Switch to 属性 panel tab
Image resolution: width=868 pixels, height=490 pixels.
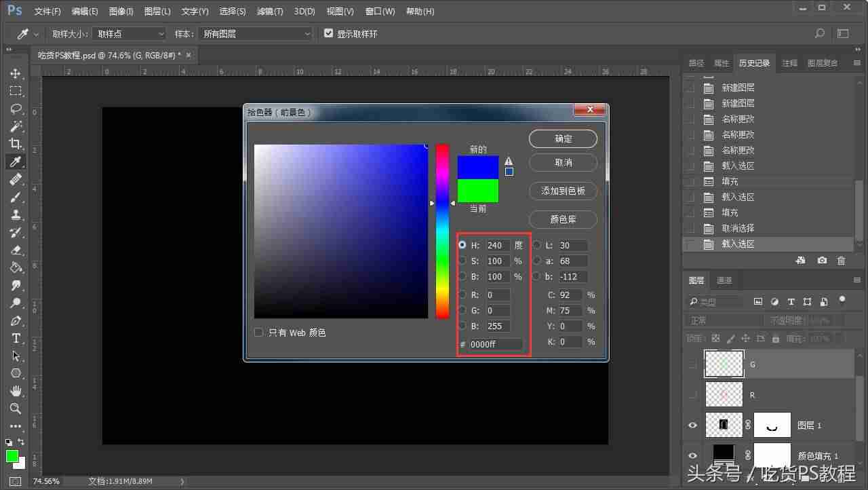click(722, 63)
